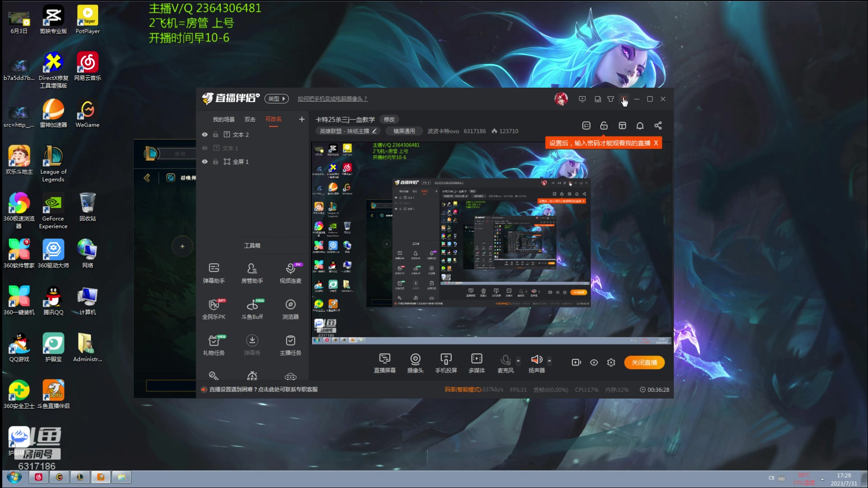Start 视频连麦 from toolbox
The width and height of the screenshot is (868, 488).
290,273
